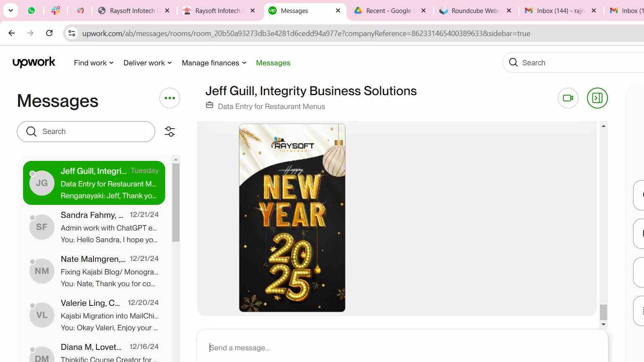Go to Messages in the top navigation
The width and height of the screenshot is (644, 362).
pyautogui.click(x=273, y=63)
